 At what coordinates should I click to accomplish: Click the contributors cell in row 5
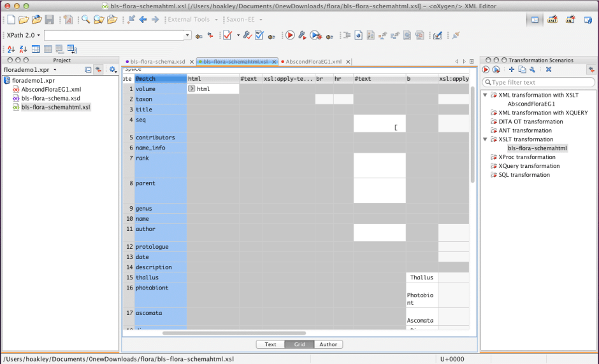[161, 137]
